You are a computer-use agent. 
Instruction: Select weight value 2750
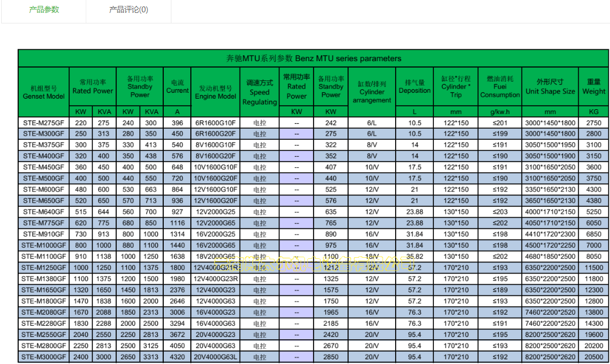click(x=594, y=123)
